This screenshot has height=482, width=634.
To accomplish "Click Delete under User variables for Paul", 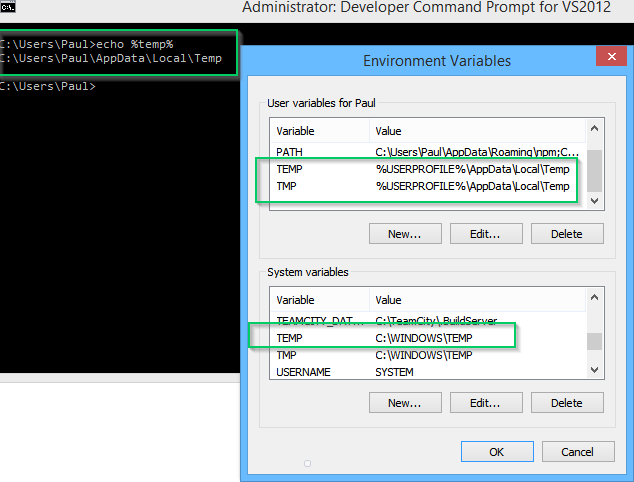I will point(567,234).
